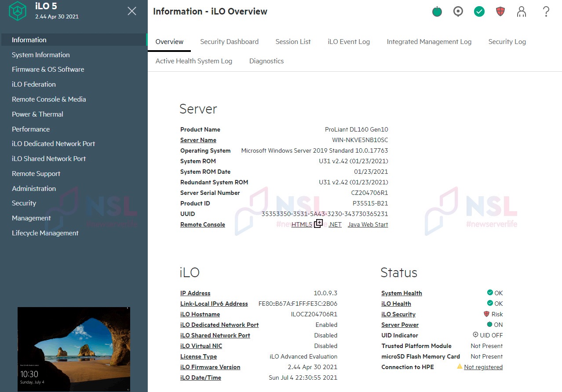Go to Lifecycle Management
The height and width of the screenshot is (392, 562).
pyautogui.click(x=45, y=233)
